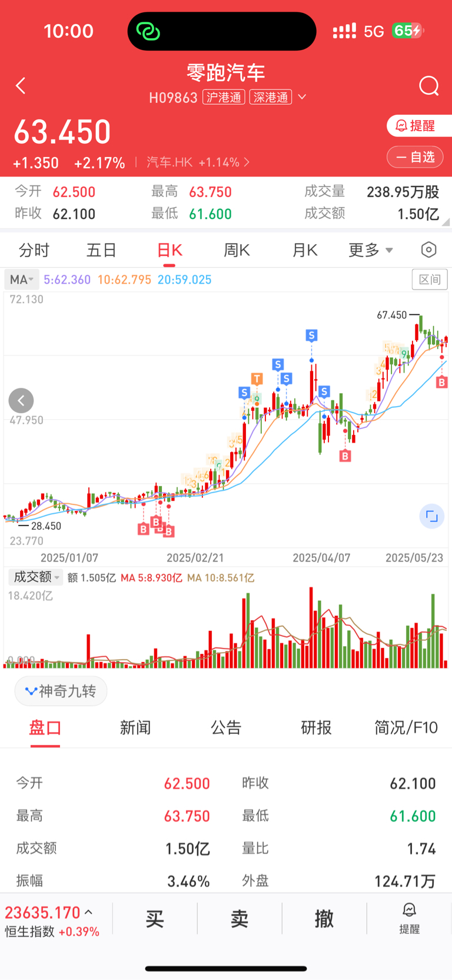Open the 简况/F10 tab
452x980 pixels.
coord(406,728)
